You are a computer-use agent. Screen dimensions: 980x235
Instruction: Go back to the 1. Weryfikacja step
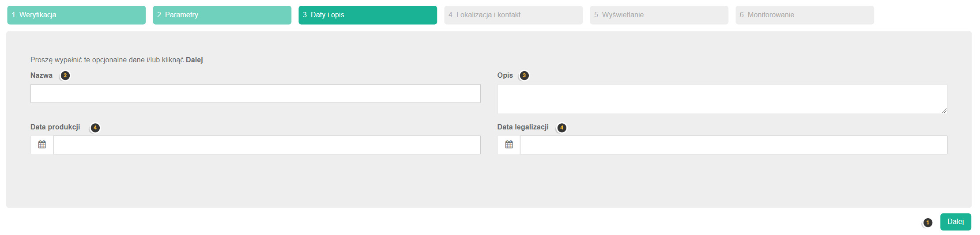(76, 15)
